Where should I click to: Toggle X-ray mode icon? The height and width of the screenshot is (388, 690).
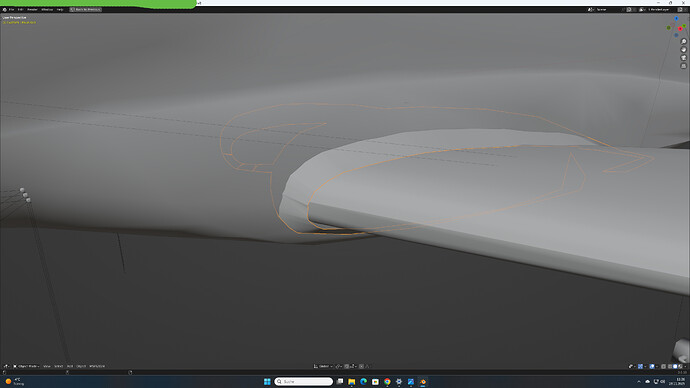point(663,366)
